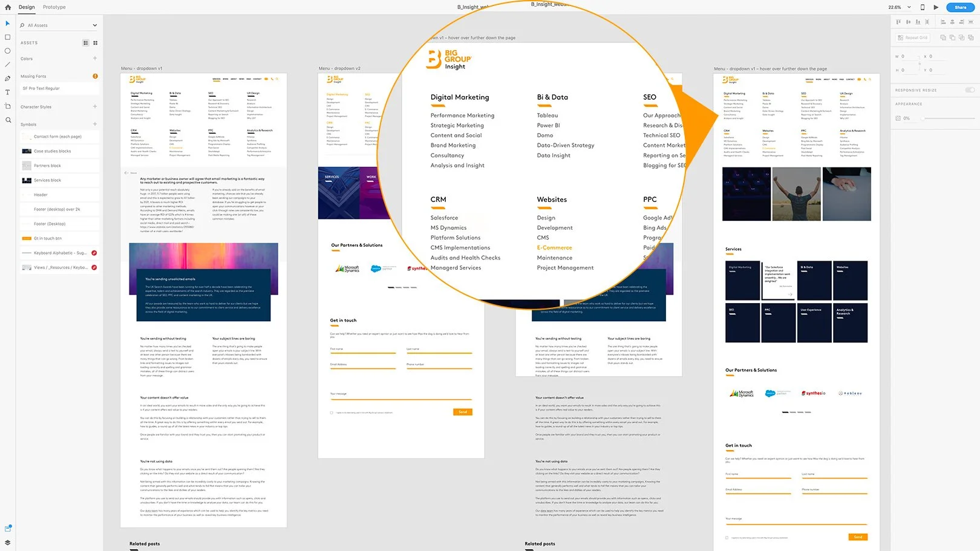Select the Header symbol
The image size is (980, 551).
(x=59, y=195)
